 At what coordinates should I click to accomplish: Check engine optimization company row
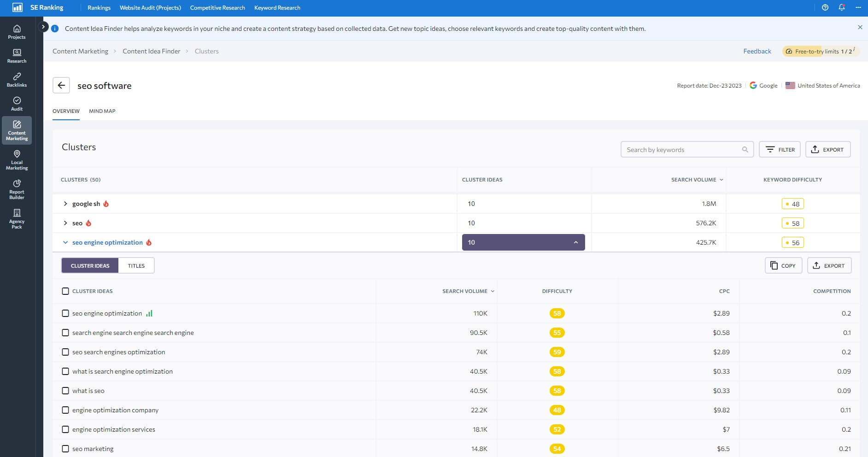(x=65, y=410)
